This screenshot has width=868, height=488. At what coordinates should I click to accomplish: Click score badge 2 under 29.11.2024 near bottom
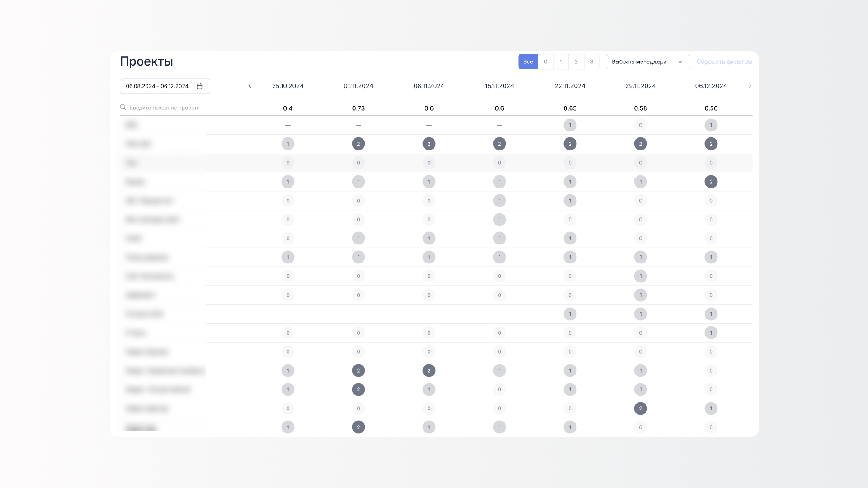pos(640,408)
